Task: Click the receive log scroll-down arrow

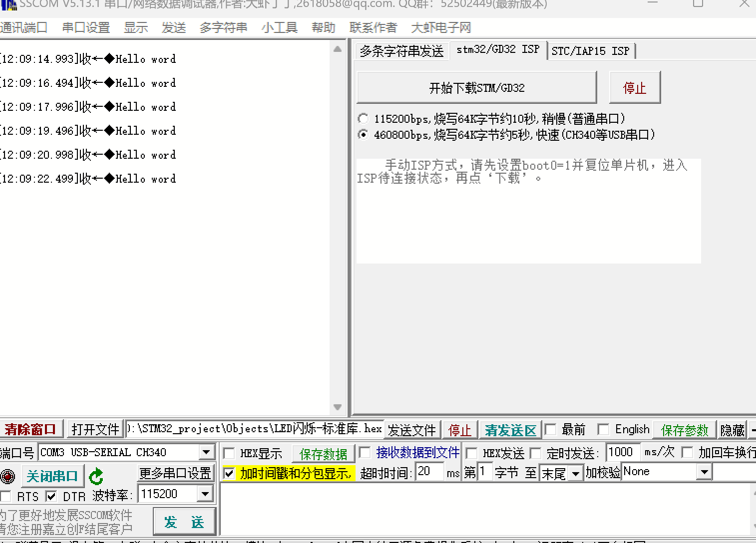Action: click(338, 407)
